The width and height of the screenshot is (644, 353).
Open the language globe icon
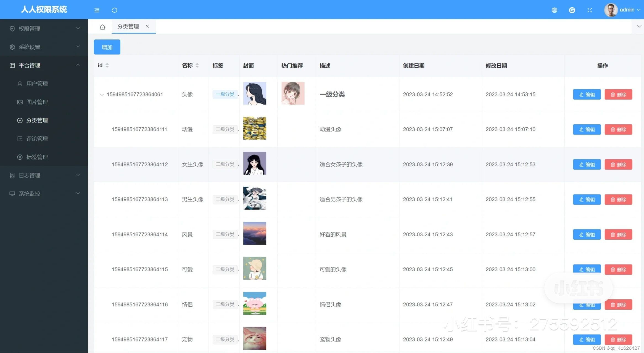[x=554, y=10]
